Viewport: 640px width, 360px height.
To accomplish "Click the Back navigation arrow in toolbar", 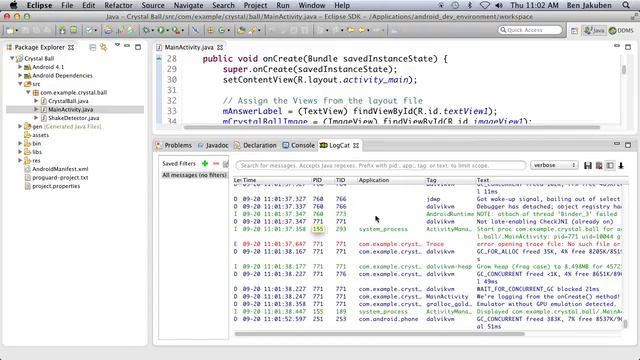I will 361,30.
